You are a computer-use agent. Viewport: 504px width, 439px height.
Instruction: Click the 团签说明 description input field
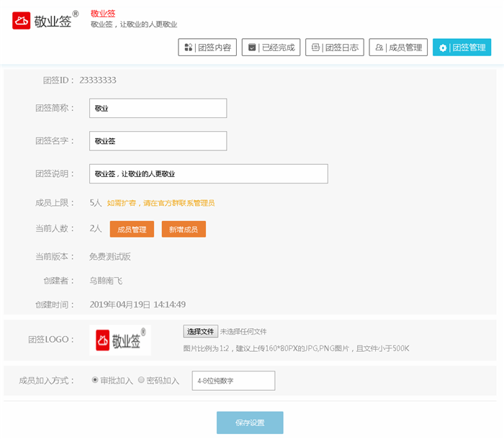point(209,174)
